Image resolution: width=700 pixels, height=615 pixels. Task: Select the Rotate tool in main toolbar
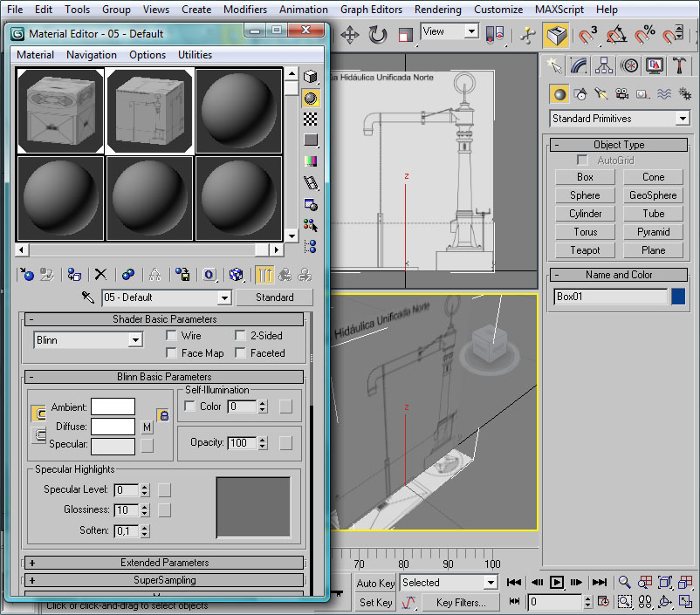(x=377, y=35)
